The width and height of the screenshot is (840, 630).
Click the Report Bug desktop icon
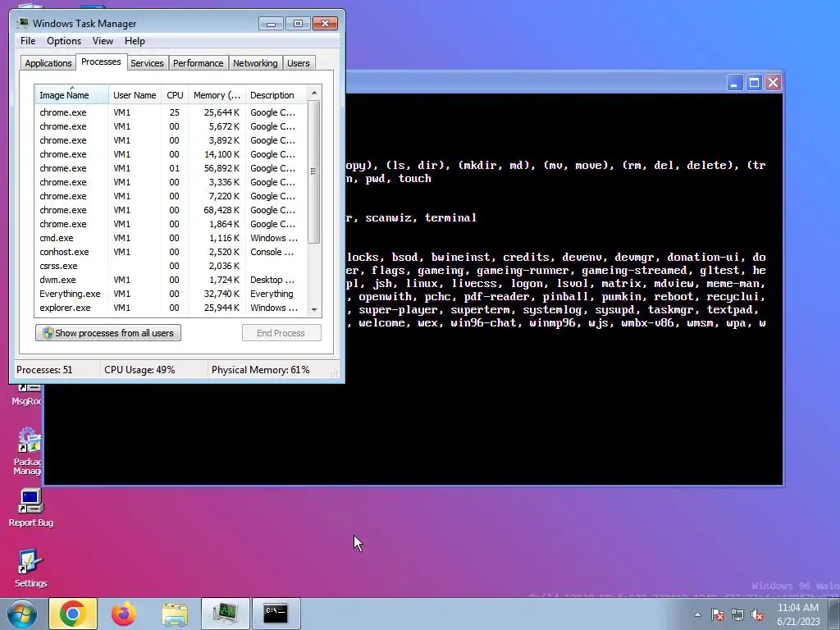click(x=30, y=508)
